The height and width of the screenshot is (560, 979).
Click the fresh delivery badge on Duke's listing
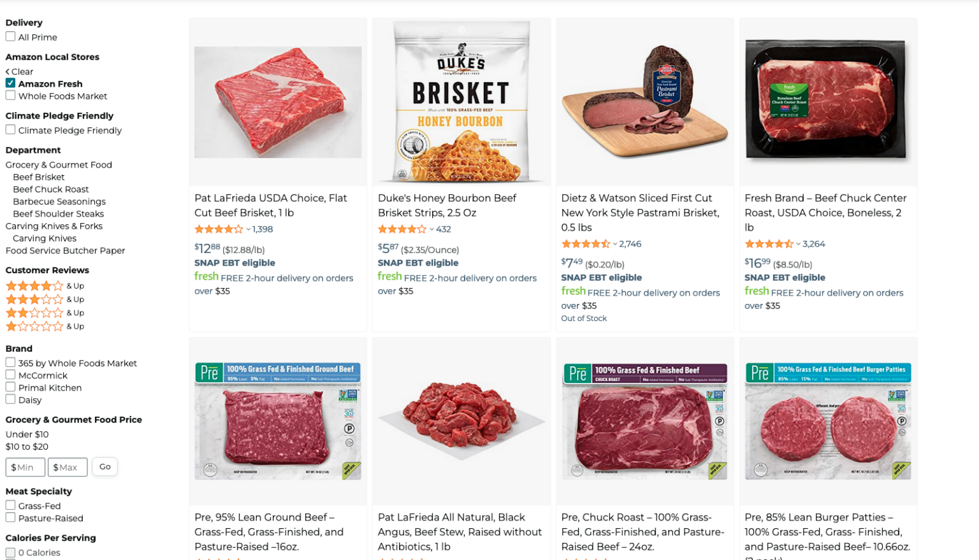click(389, 277)
